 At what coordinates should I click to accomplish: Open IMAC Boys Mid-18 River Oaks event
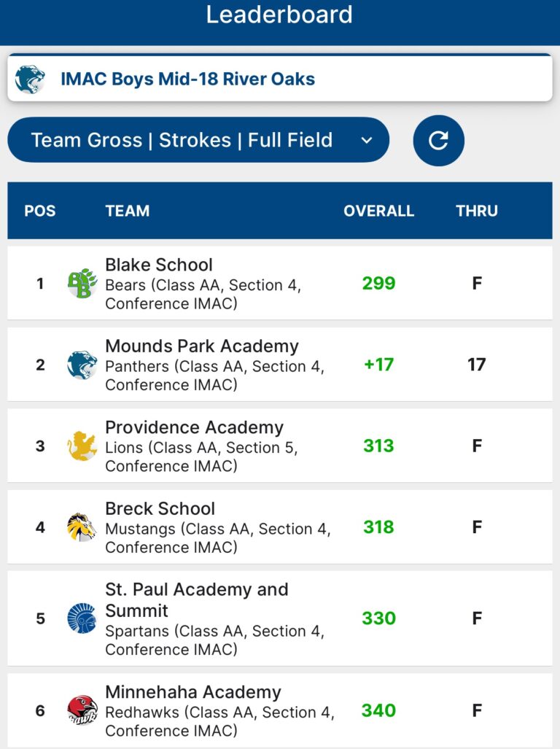pyautogui.click(x=188, y=79)
